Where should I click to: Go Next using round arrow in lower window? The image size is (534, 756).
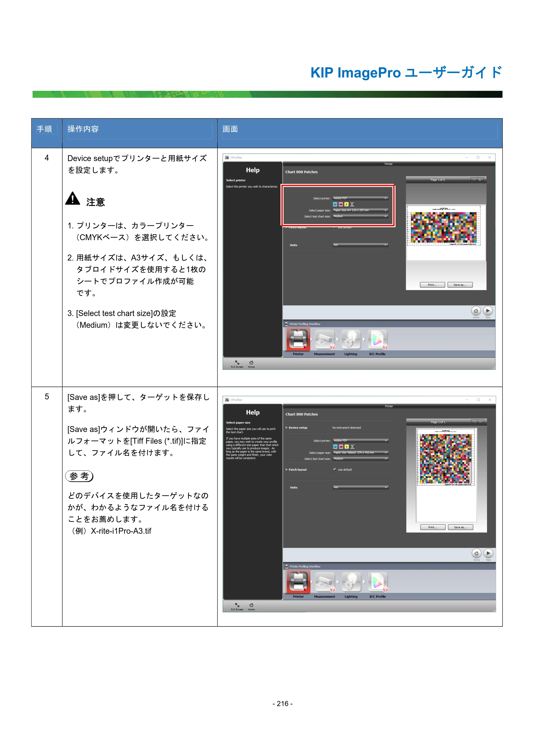489,553
